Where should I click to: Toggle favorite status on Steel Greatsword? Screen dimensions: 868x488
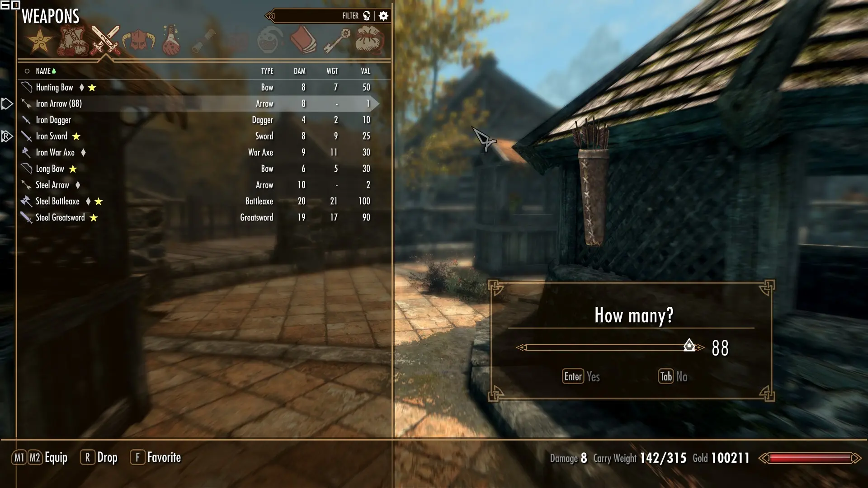tap(60, 217)
